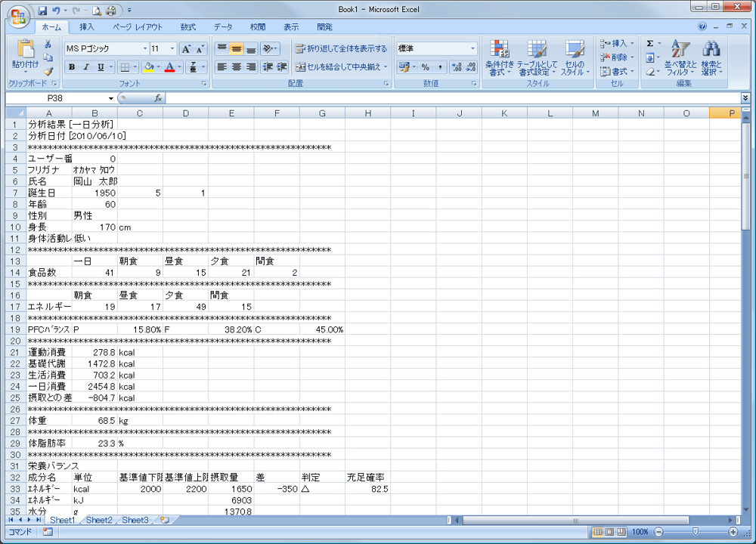Click the 書式 format cells button

[x=617, y=71]
